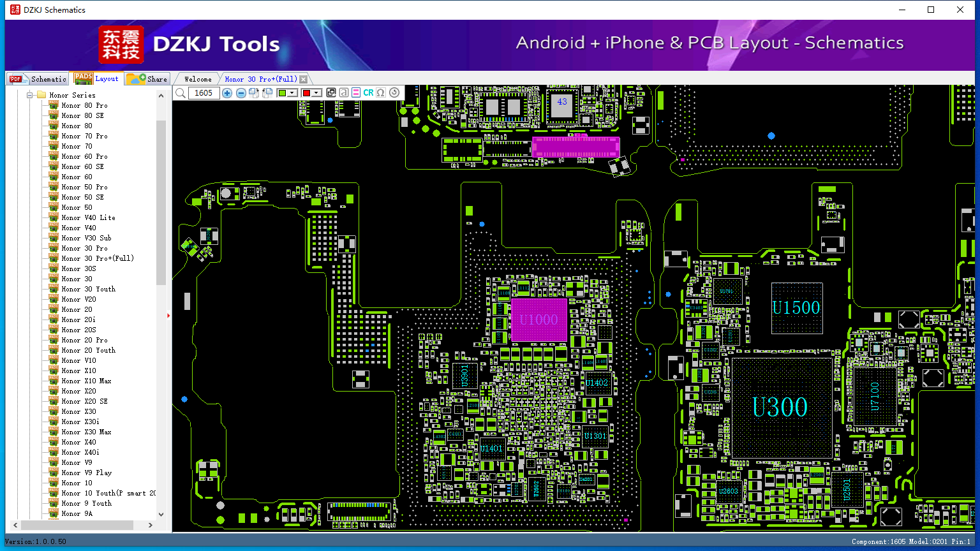The image size is (980, 551).
Task: Click the rotate-counterclockwise pages icon
Action: point(267,93)
